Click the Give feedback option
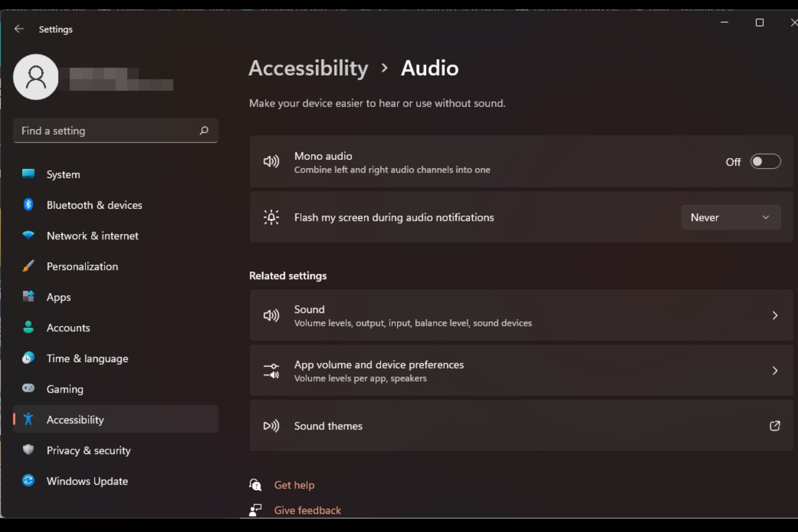The width and height of the screenshot is (798, 532). pyautogui.click(x=307, y=510)
